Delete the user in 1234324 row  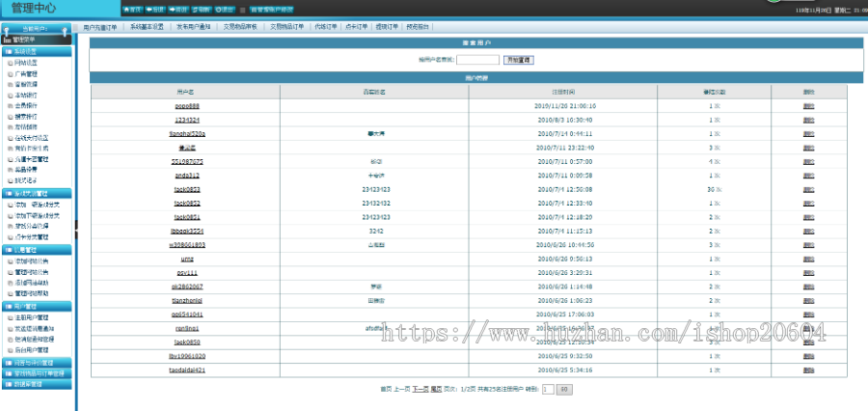(809, 120)
